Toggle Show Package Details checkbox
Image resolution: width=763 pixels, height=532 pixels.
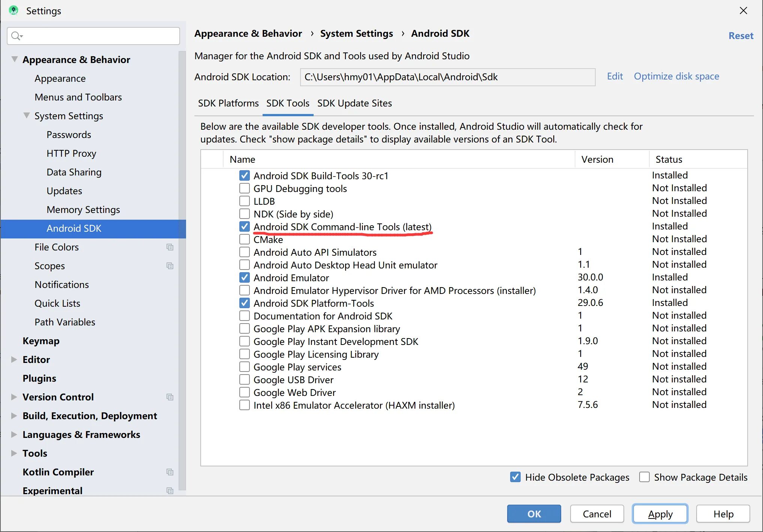tap(644, 477)
